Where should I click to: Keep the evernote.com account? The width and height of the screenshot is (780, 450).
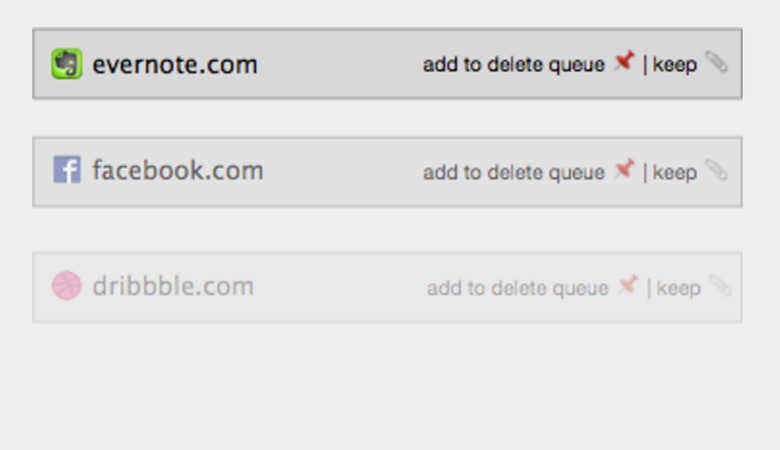coord(675,65)
